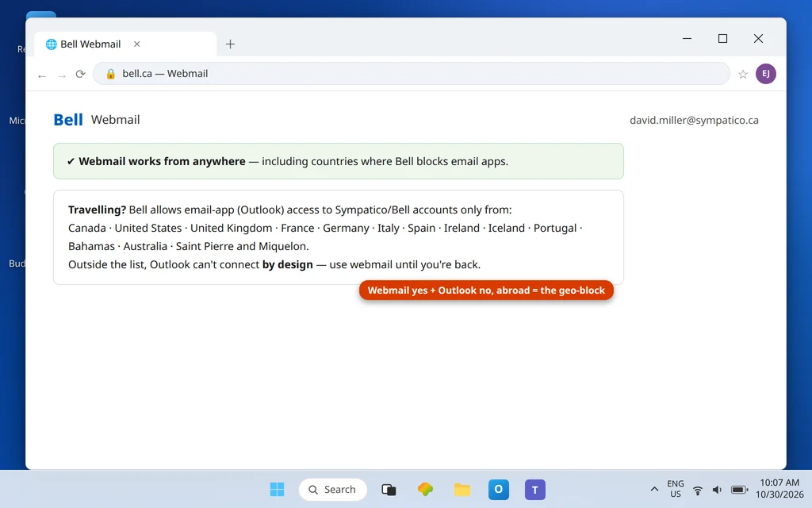Show hidden system tray icons
Screen dimensions: 812x508
pos(654,489)
